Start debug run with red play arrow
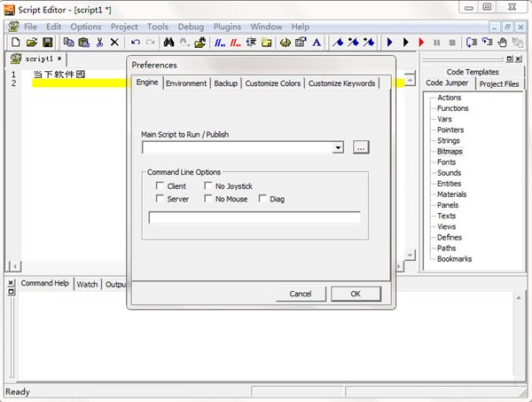Screen dimensions: 532x402 point(421,43)
